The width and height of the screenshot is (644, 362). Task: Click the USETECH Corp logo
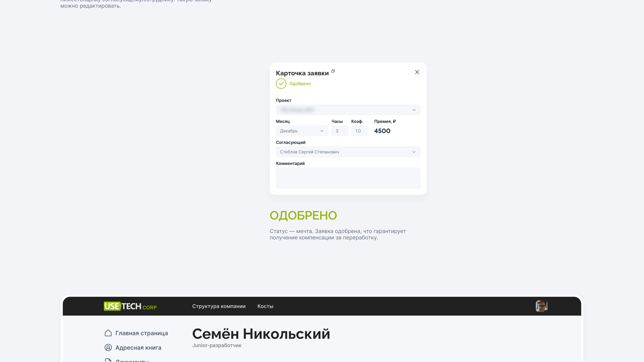coord(130,306)
